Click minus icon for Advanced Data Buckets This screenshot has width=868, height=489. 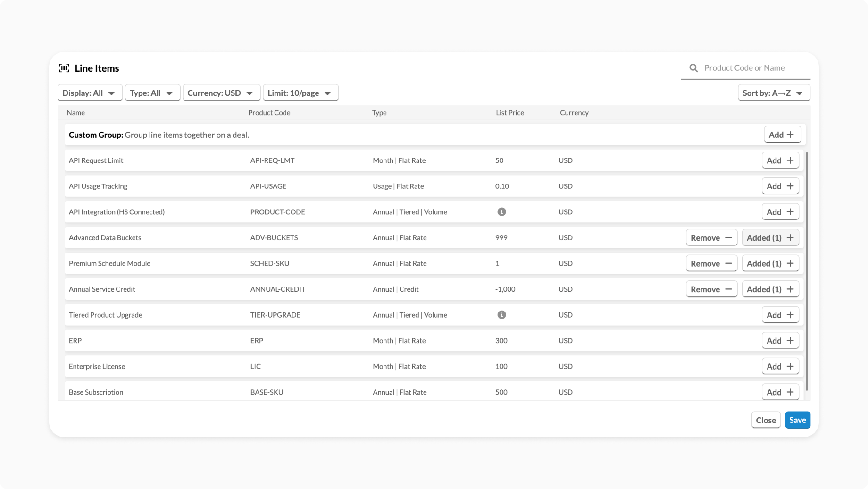728,238
